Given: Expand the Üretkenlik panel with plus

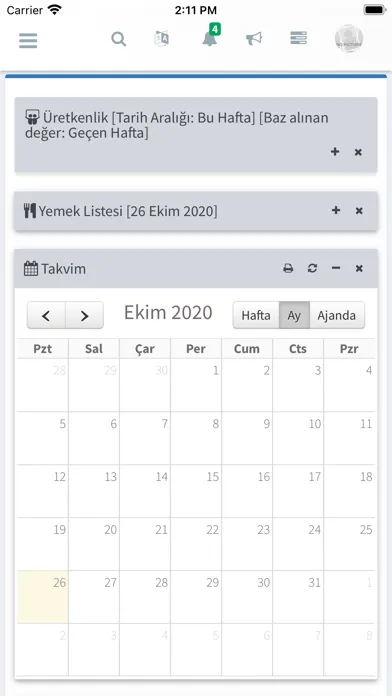Looking at the screenshot, I should point(335,152).
